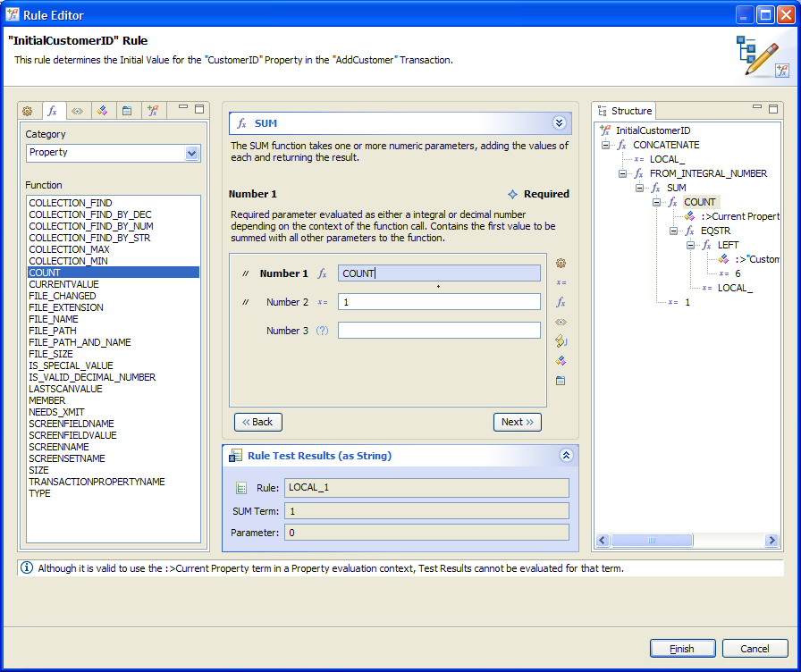Click the gear icon in the parameter sidebar
Image resolution: width=801 pixels, height=672 pixels.
561,263
